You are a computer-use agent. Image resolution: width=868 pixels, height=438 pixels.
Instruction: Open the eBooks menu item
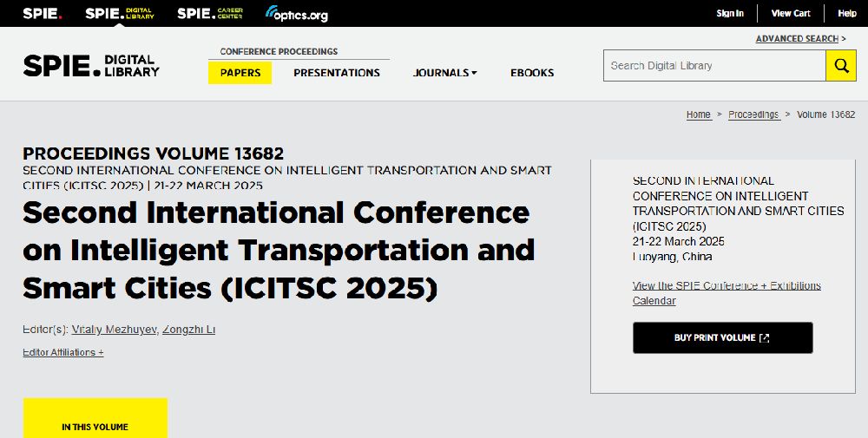532,73
